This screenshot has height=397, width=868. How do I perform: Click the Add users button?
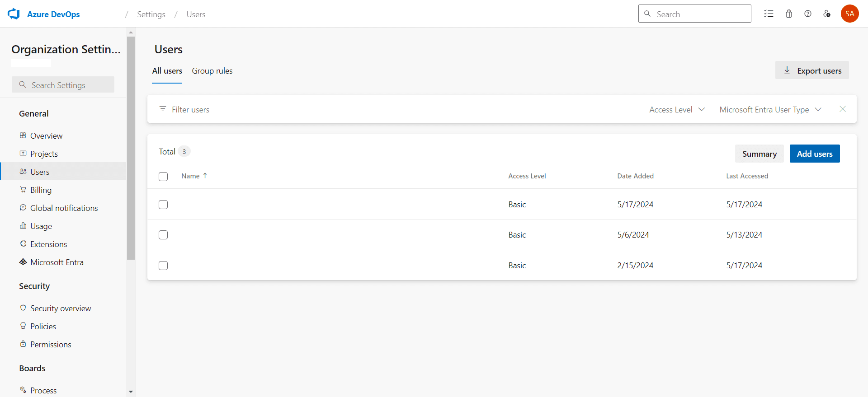(814, 154)
